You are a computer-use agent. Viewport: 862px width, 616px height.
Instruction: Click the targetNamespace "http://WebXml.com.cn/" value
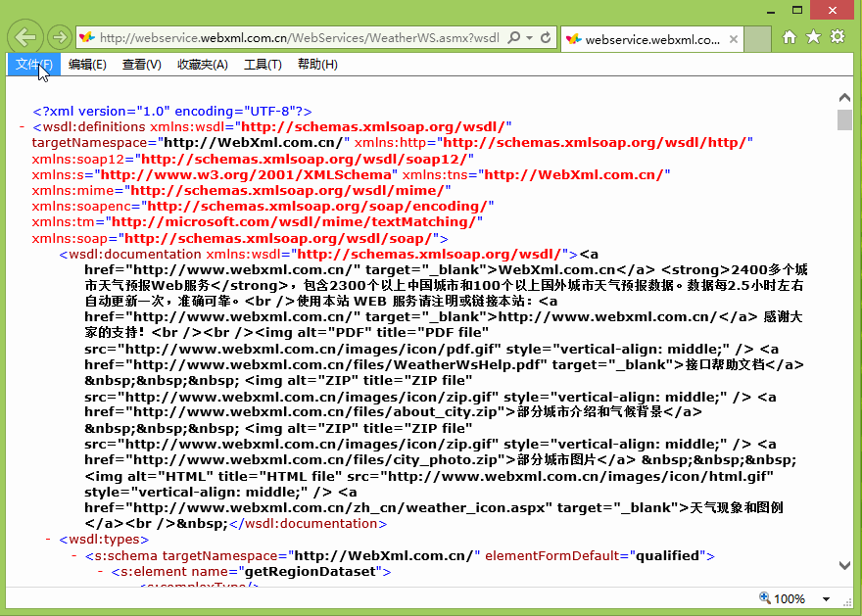click(x=254, y=143)
